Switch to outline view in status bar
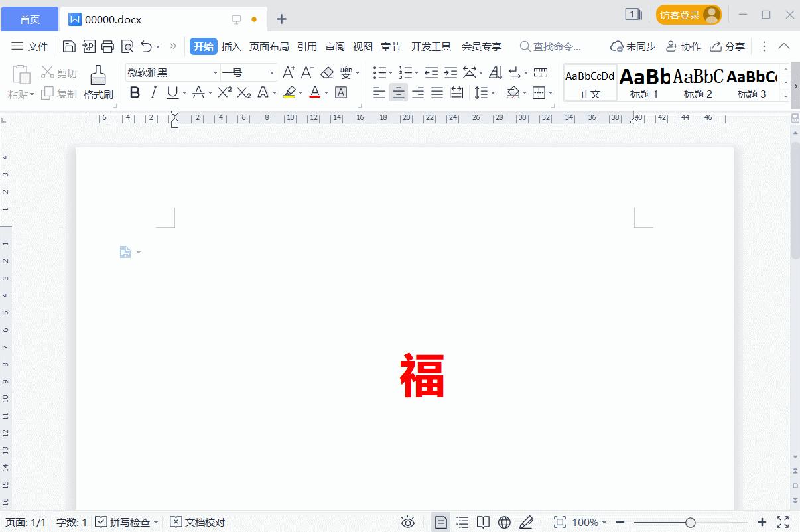Screen dimensions: 800x532 (x=462, y=523)
